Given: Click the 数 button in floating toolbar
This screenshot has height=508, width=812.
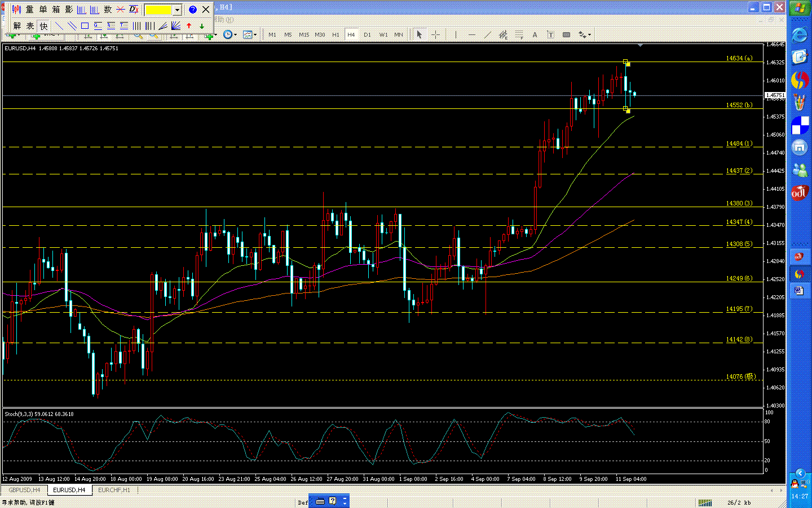Looking at the screenshot, I should 108,10.
